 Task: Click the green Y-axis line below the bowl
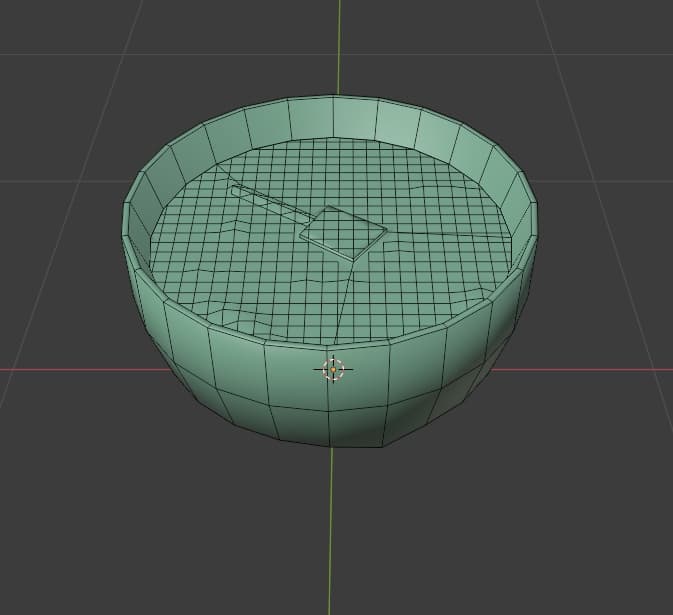coord(332,530)
